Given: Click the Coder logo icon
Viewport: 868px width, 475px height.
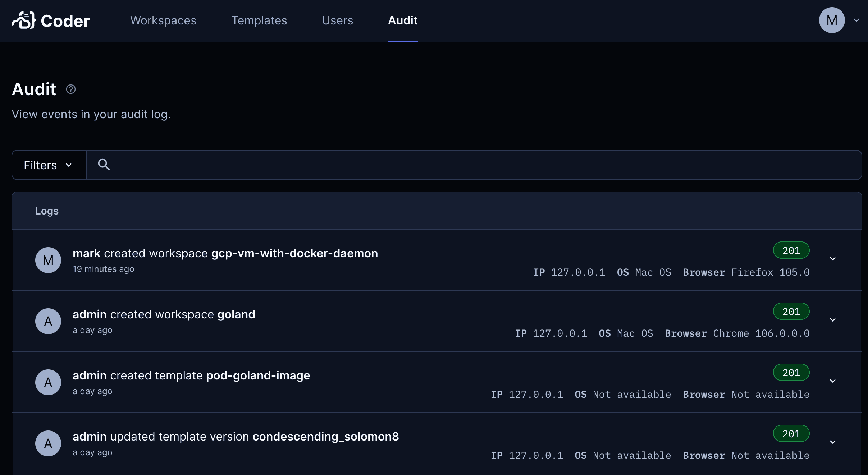Looking at the screenshot, I should [x=24, y=20].
